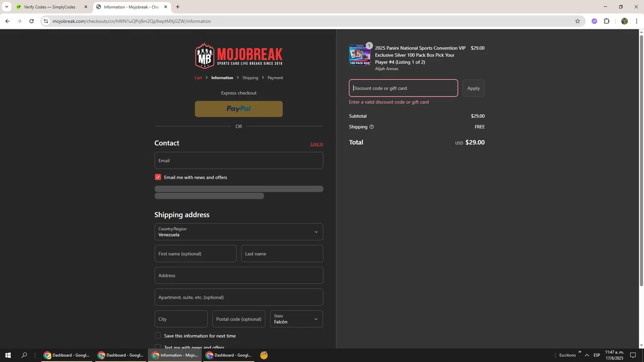The image size is (644, 362).
Task: Click the Address field
Action: (x=239, y=275)
